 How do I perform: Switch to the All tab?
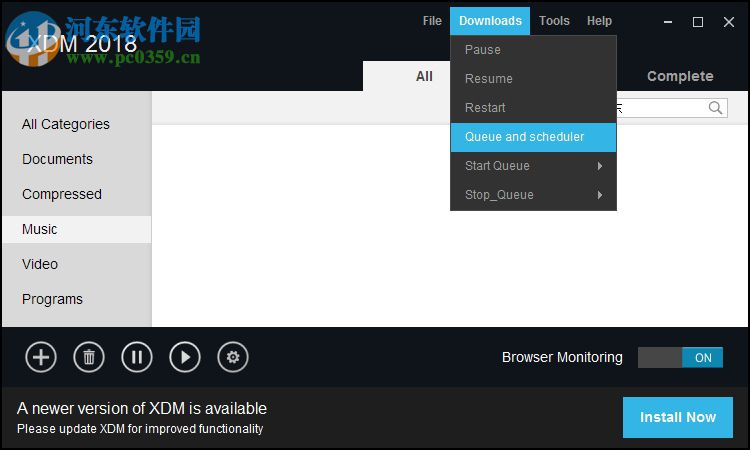click(x=424, y=77)
